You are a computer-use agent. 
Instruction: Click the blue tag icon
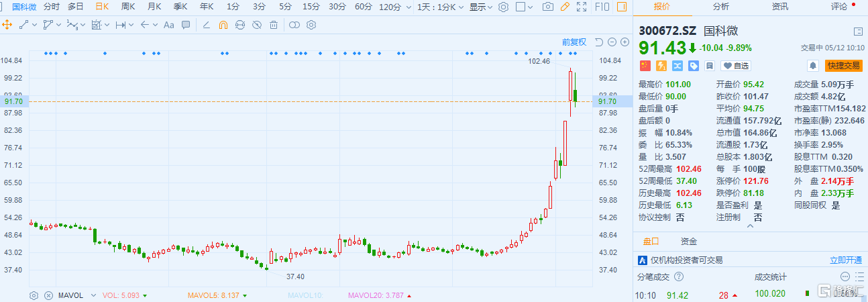694,66
